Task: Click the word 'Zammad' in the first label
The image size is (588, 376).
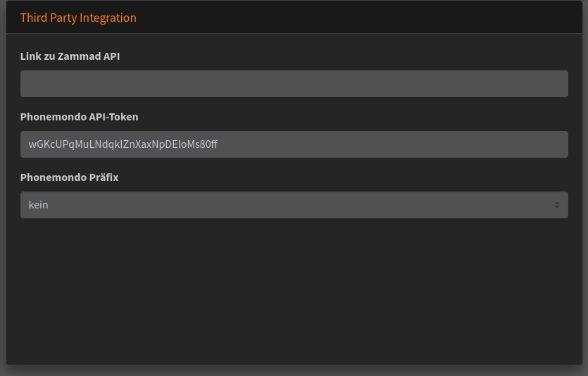Action: tap(80, 56)
